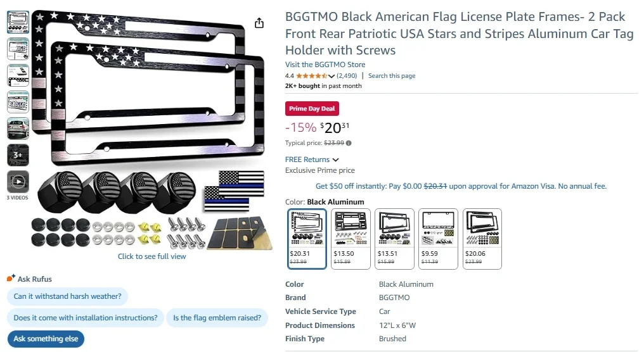Image resolution: width=644 pixels, height=352 pixels.
Task: Select the first product gallery thumbnail
Action: pos(18,22)
